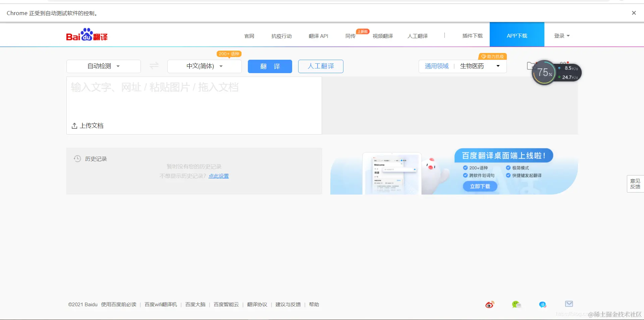Open the WeChat icon in footer

(x=516, y=305)
